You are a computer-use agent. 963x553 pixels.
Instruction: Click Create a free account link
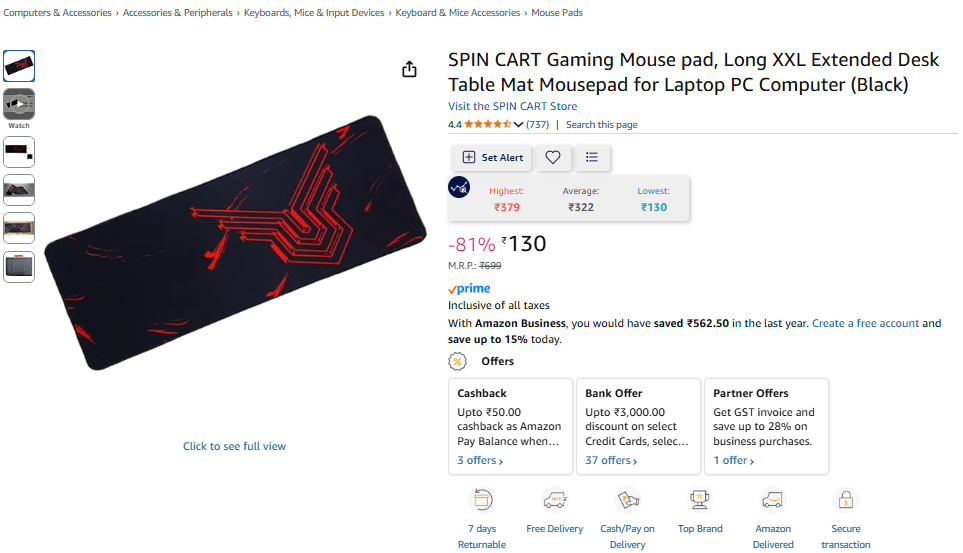click(865, 323)
